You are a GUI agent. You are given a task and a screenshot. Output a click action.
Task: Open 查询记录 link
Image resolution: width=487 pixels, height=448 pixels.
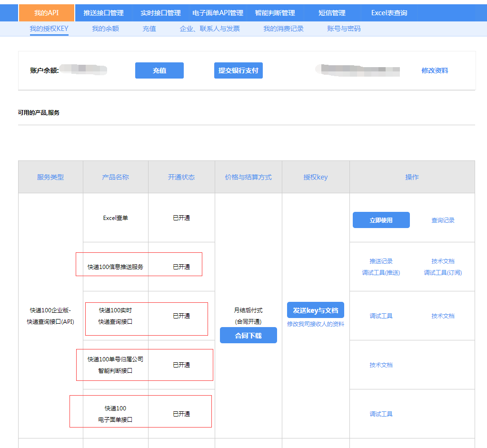point(443,220)
